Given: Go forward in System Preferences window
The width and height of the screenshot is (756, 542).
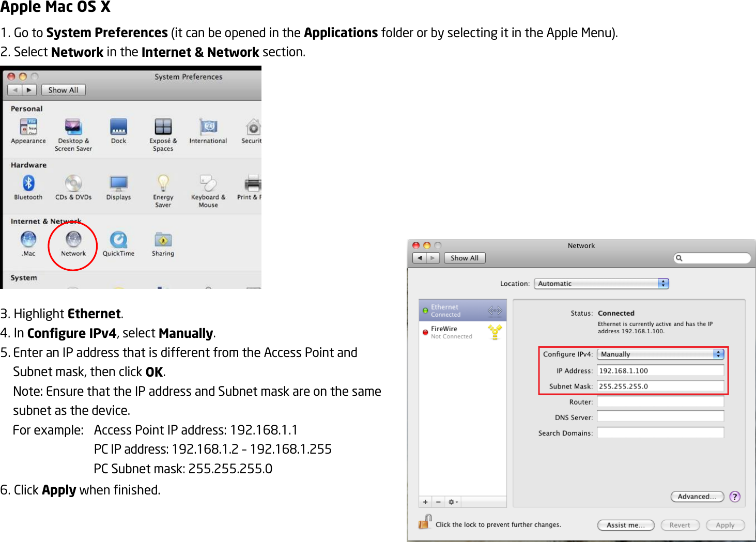Looking at the screenshot, I should [x=29, y=90].
